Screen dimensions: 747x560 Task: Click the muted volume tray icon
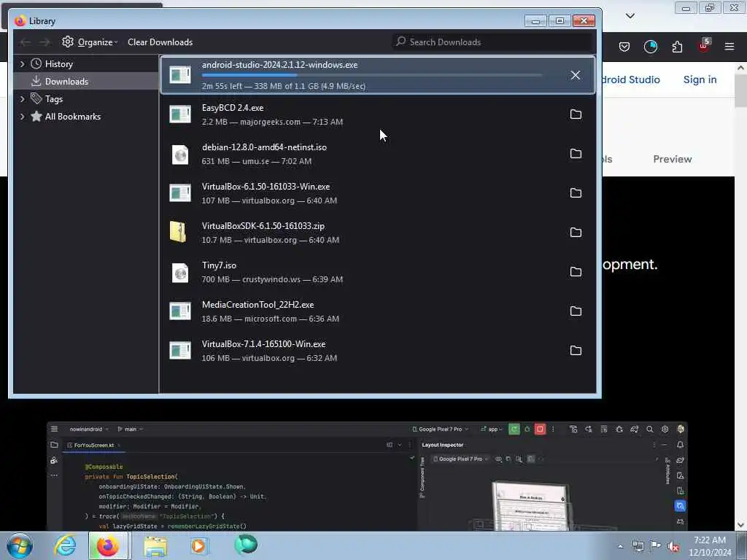(673, 546)
